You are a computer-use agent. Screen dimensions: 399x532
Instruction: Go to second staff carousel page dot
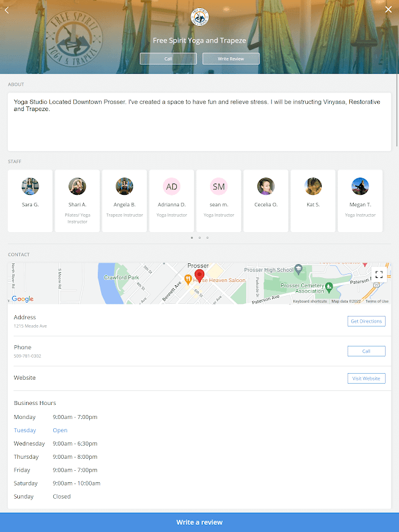pyautogui.click(x=200, y=238)
